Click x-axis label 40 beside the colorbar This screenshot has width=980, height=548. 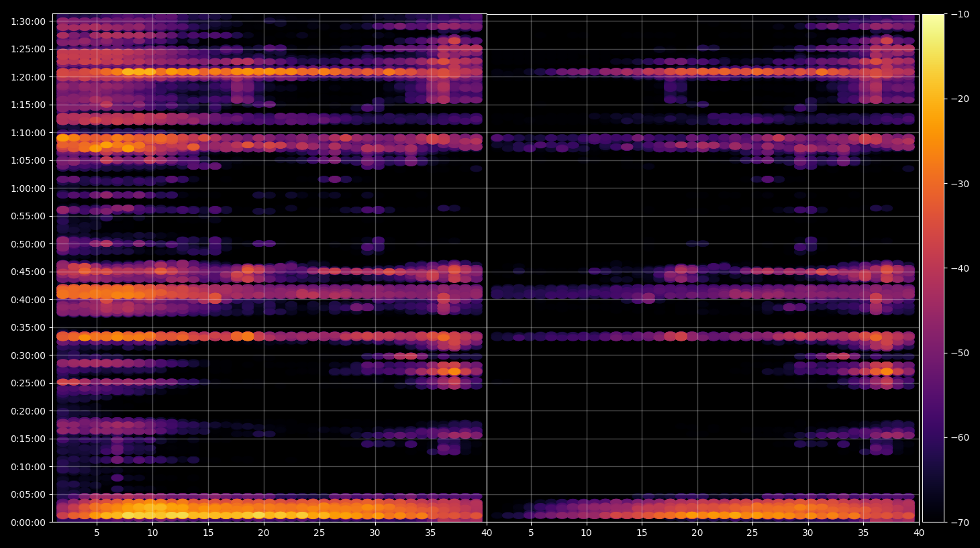click(x=919, y=533)
